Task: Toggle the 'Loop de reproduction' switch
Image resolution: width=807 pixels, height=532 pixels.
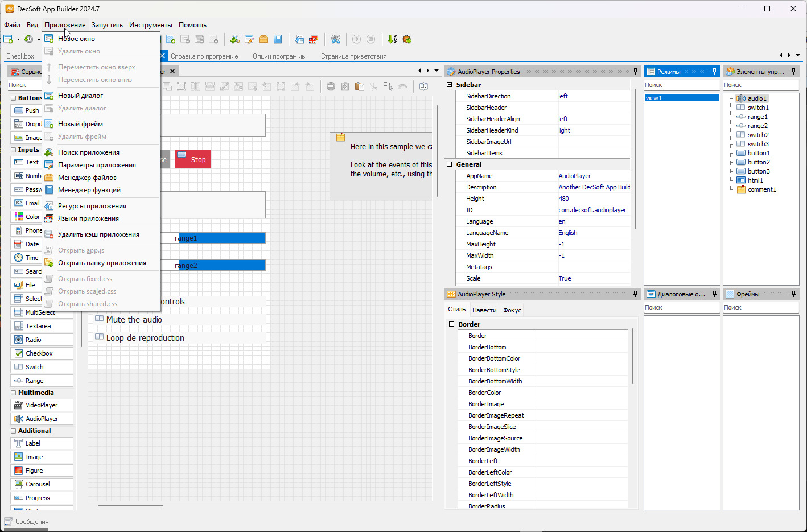Action: coord(99,337)
